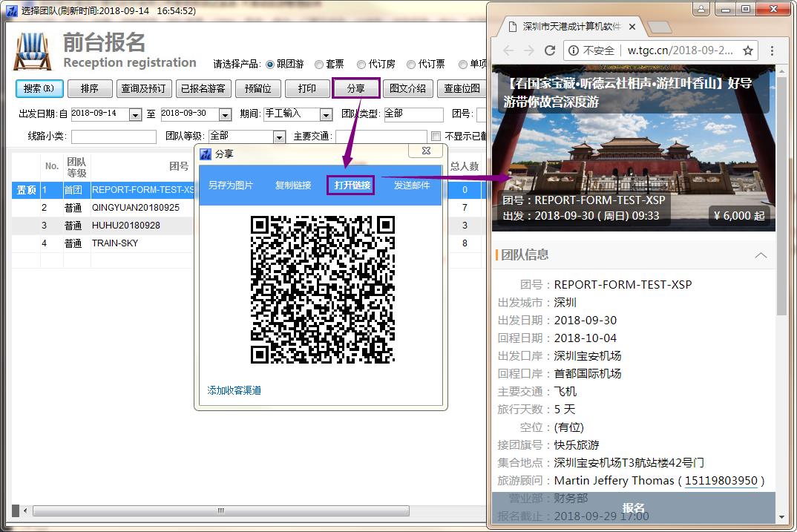
Task: Open the 团队等级 全部 dropdown
Action: (279, 137)
